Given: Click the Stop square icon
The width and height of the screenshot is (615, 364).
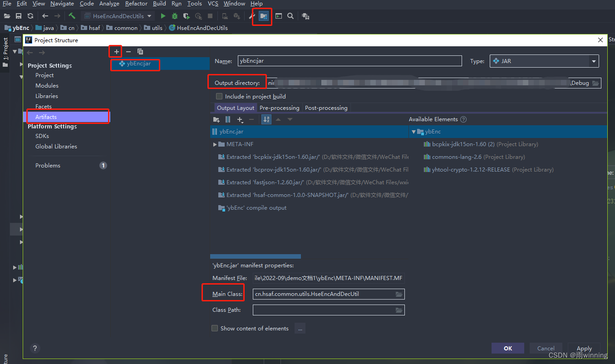Looking at the screenshot, I should click(x=210, y=16).
